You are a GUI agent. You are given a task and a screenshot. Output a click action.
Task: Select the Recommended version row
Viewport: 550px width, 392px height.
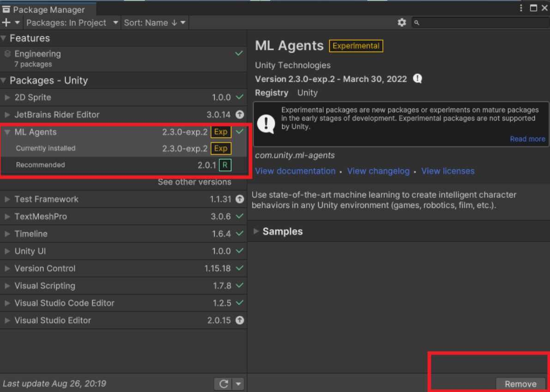(123, 165)
